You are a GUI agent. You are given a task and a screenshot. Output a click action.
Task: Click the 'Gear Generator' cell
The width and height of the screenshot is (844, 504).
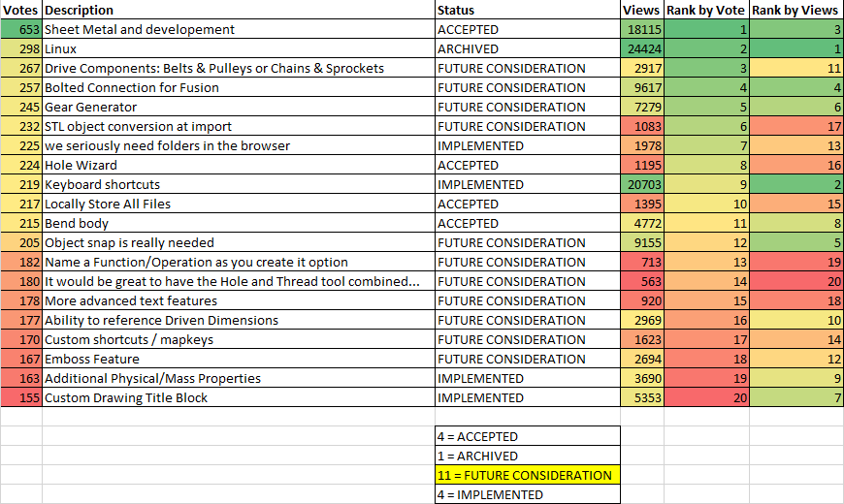(x=239, y=107)
